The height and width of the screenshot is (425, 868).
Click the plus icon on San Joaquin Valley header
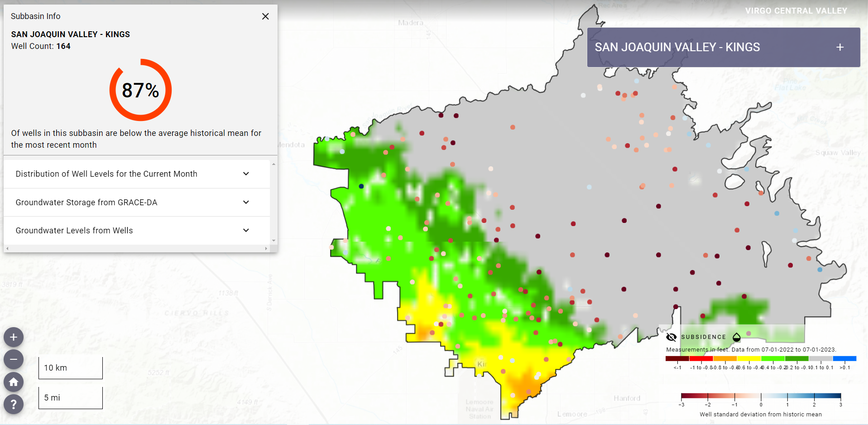click(x=840, y=47)
